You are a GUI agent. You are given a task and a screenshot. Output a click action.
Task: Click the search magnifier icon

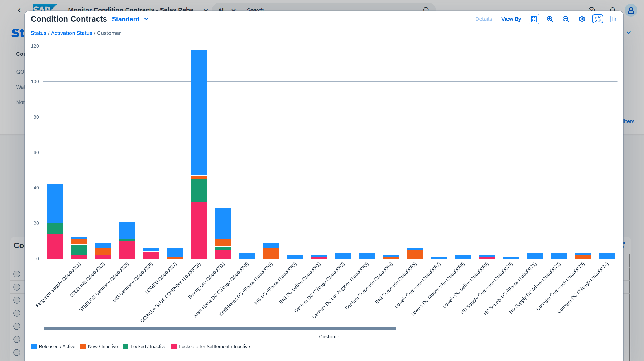(426, 10)
